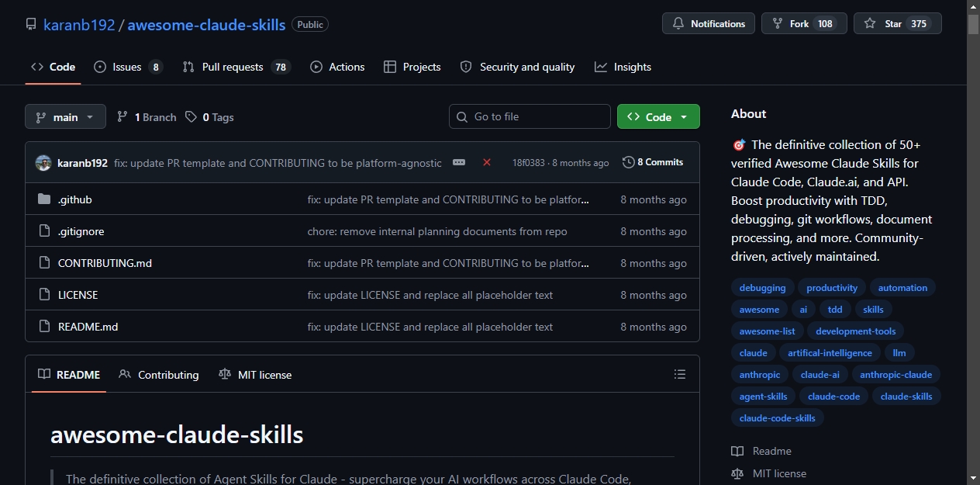Click the agent-skills topic tag

pyautogui.click(x=763, y=397)
